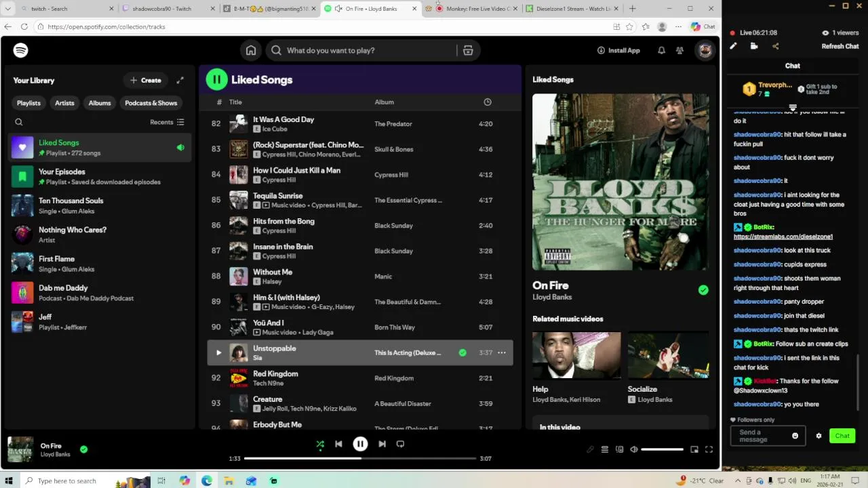Mute using the volume speaker icon
This screenshot has width=868, height=488.
[634, 449]
